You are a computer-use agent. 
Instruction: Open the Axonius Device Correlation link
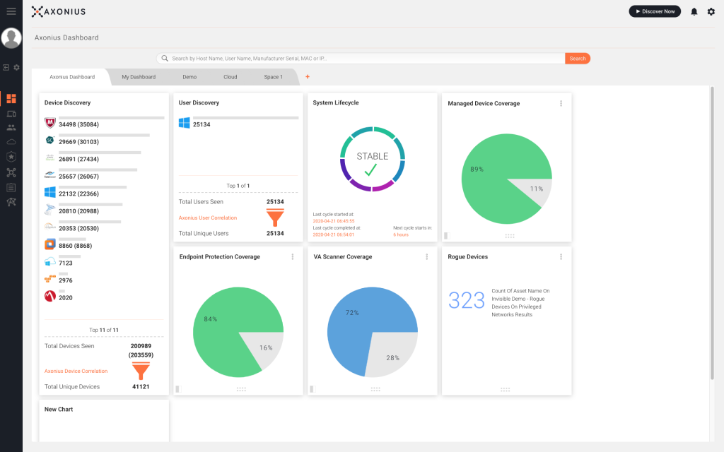[76, 371]
